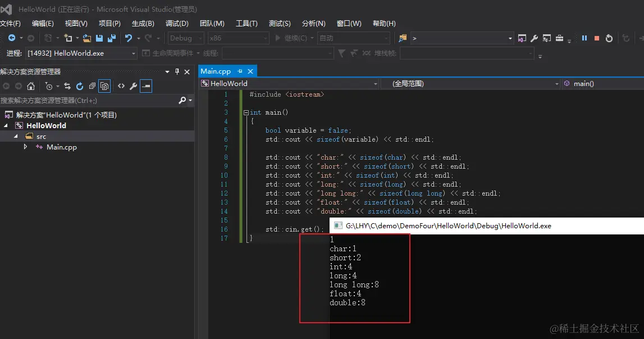644x339 pixels.
Task: Click the 继续(C) continue button
Action: pos(291,38)
